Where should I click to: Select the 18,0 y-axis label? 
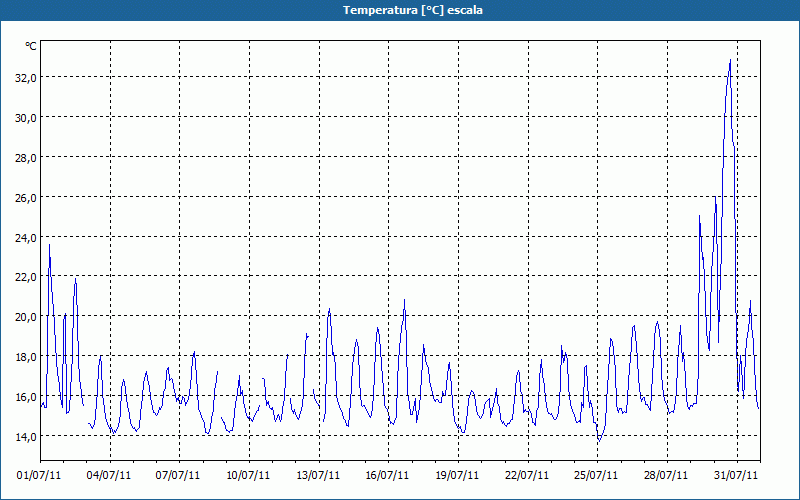coord(26,357)
